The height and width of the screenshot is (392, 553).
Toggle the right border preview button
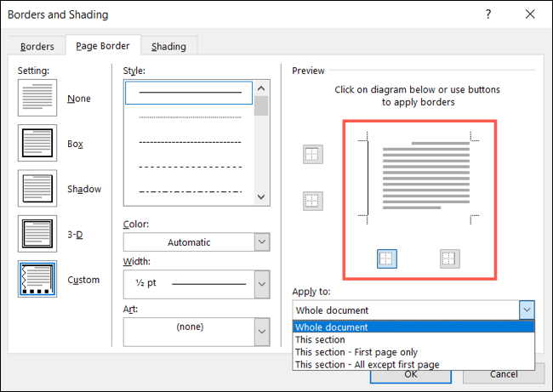[x=448, y=258]
